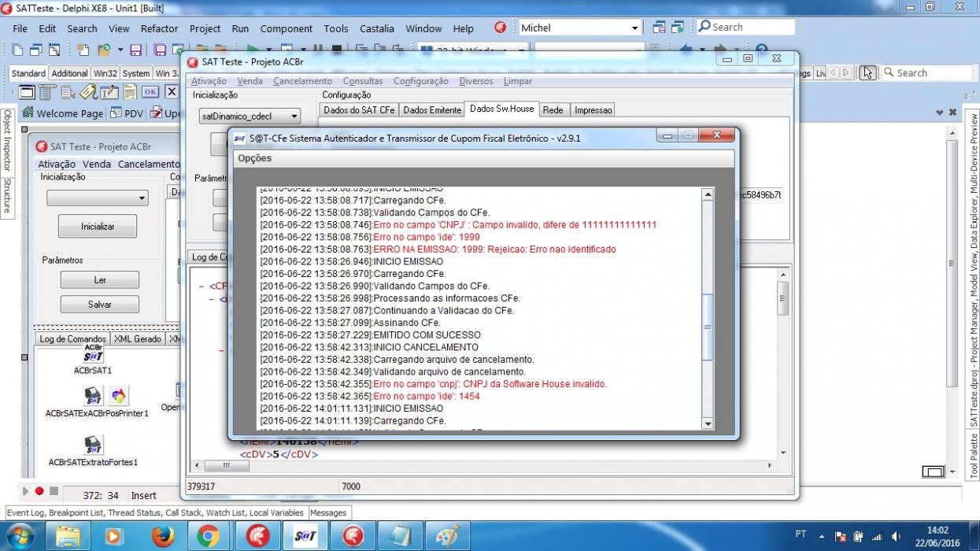The image size is (980, 551).
Task: Select the TMainMenu component in the palette
Action: click(47, 92)
